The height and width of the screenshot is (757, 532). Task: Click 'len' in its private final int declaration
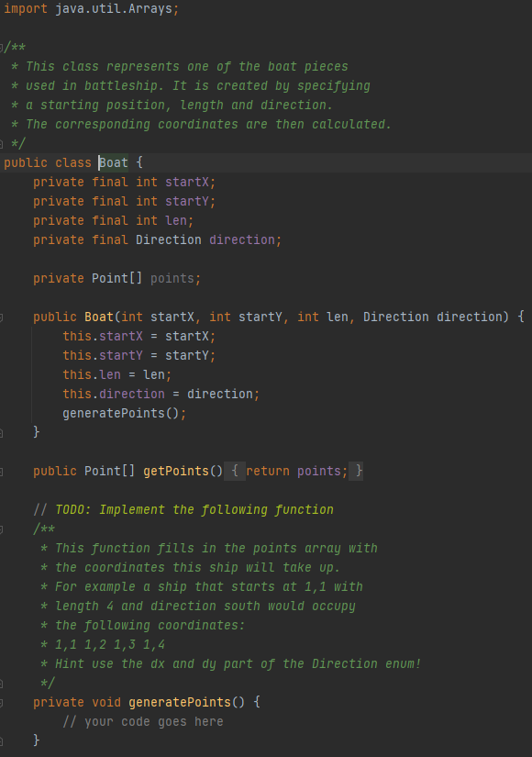176,220
